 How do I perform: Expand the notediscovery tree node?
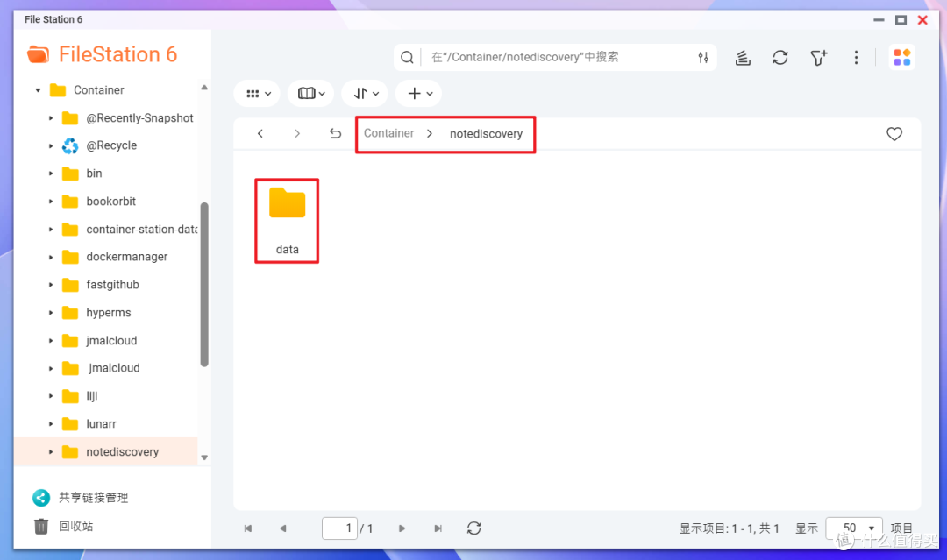(51, 452)
